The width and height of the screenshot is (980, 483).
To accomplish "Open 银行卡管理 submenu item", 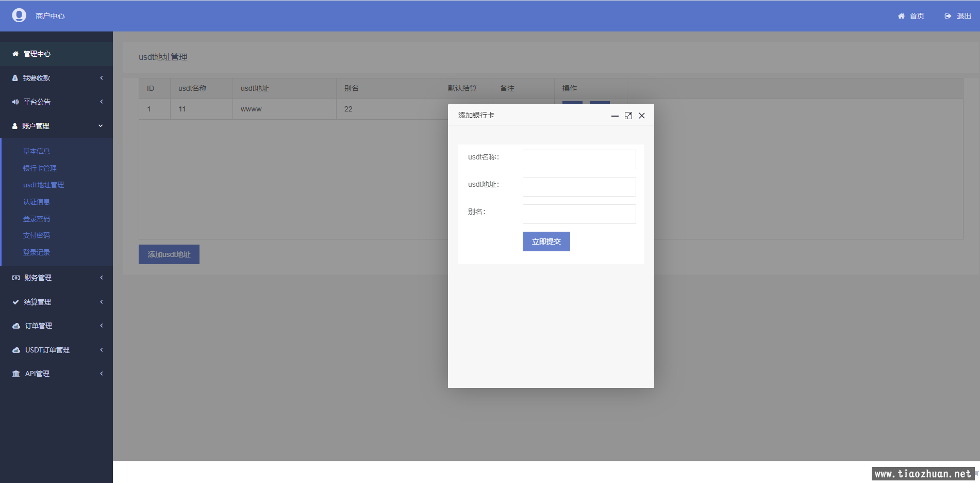I will (40, 168).
